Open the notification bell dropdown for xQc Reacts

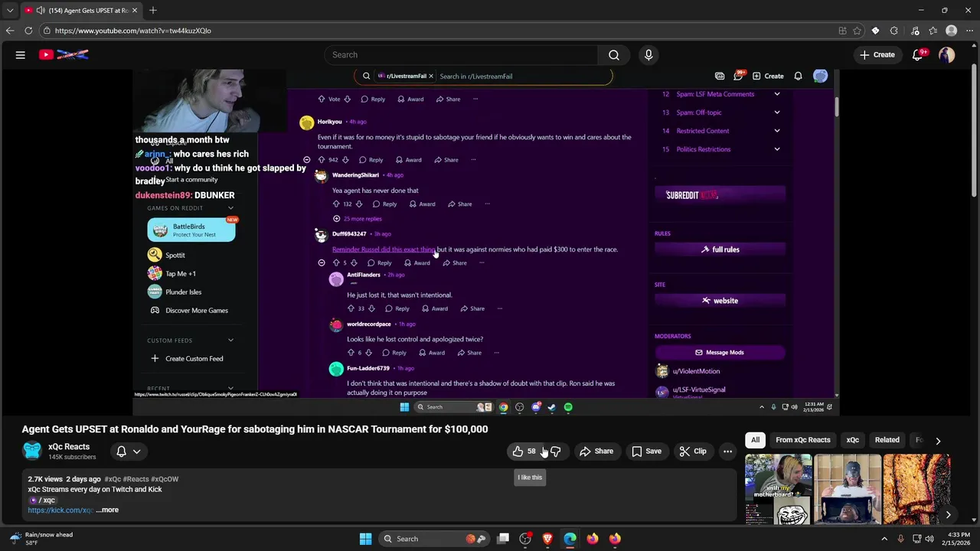tap(128, 452)
